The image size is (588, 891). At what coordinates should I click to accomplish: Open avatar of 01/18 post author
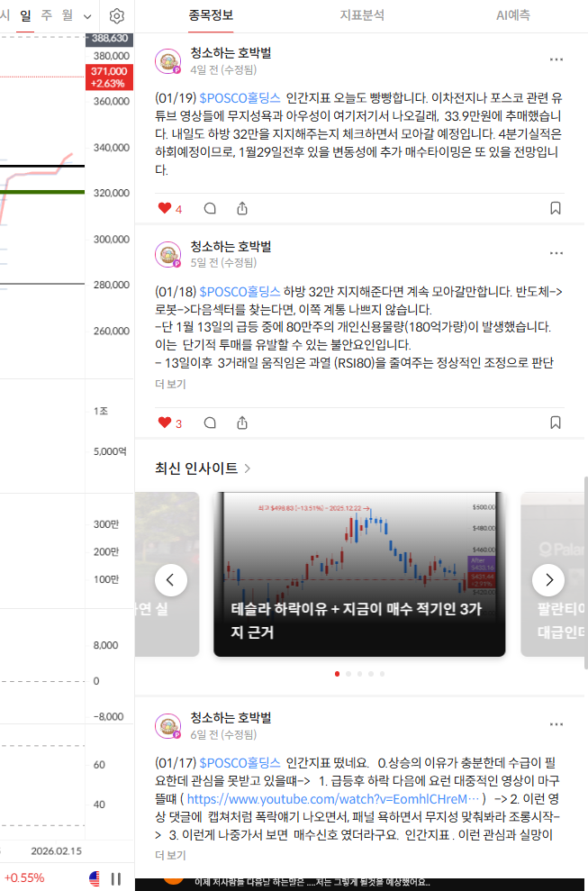[x=168, y=255]
